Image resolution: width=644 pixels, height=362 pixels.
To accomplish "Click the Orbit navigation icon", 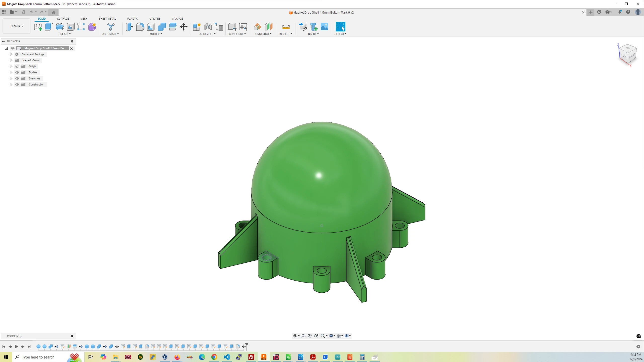I will (x=295, y=336).
